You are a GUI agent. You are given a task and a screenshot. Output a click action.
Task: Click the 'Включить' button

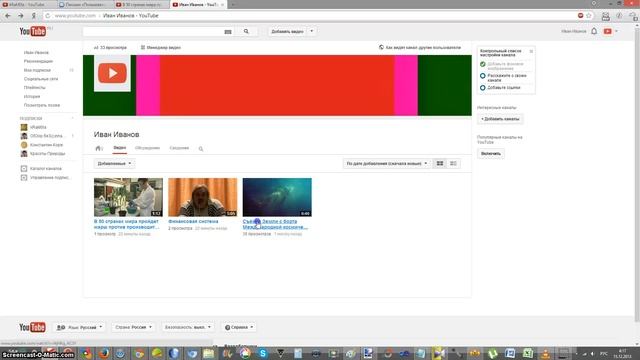(491, 153)
